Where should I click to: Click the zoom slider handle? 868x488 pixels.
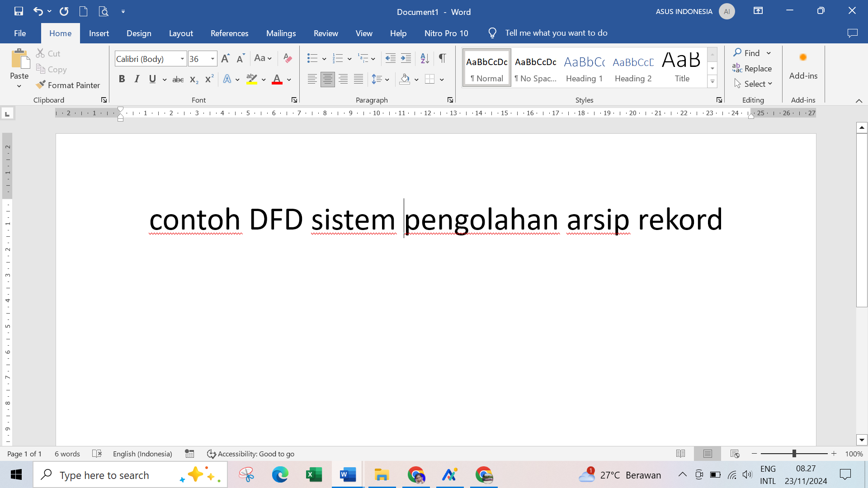pos(794,454)
